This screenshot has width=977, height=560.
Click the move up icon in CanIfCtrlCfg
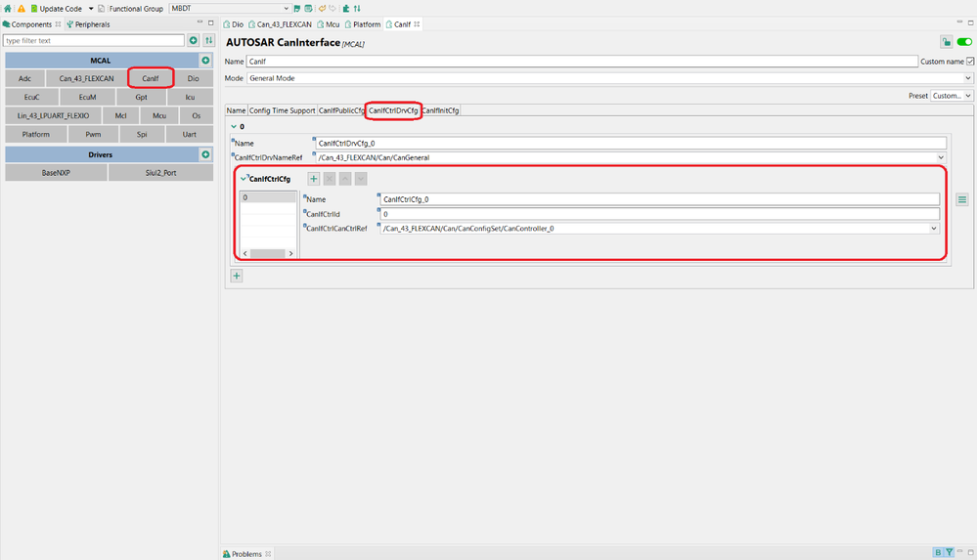345,179
